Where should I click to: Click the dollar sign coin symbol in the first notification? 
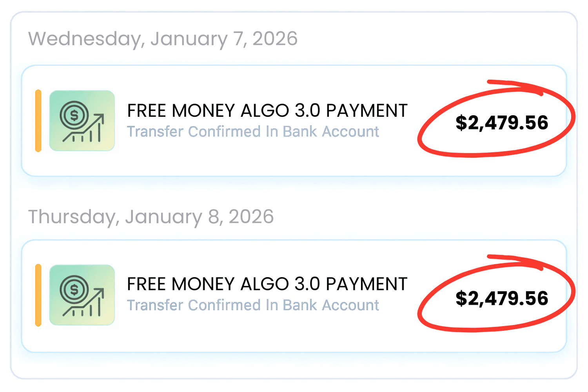click(x=74, y=114)
